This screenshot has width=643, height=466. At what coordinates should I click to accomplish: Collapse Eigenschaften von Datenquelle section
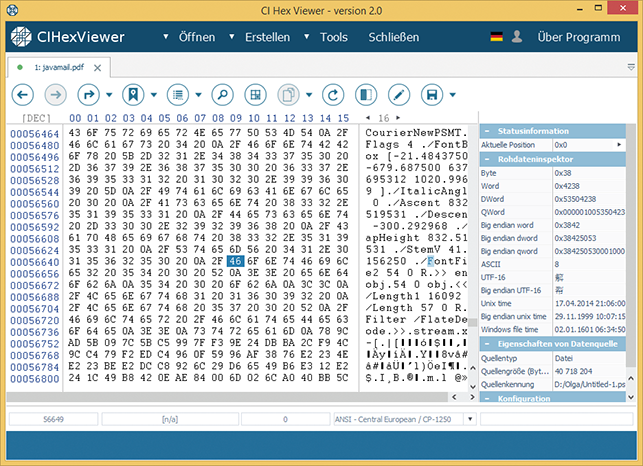487,344
